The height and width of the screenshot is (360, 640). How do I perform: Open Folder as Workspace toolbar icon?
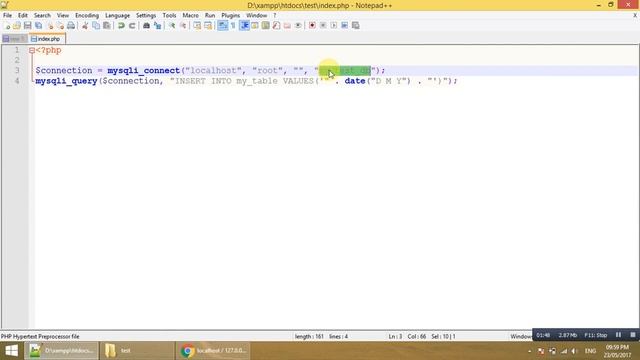pyautogui.click(x=287, y=26)
